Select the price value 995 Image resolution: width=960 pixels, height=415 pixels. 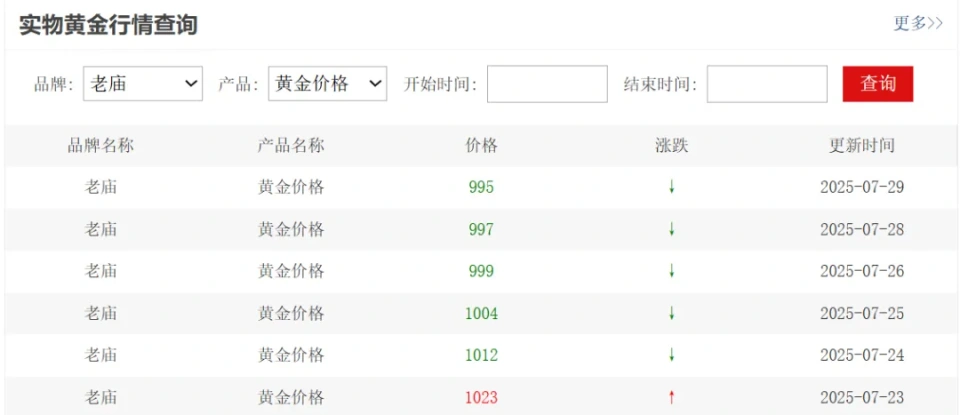tap(481, 187)
